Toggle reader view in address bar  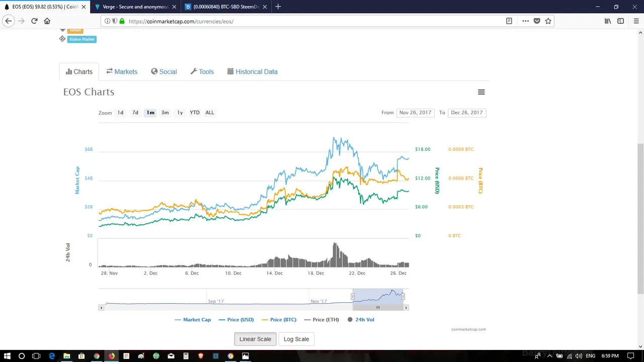click(509, 21)
